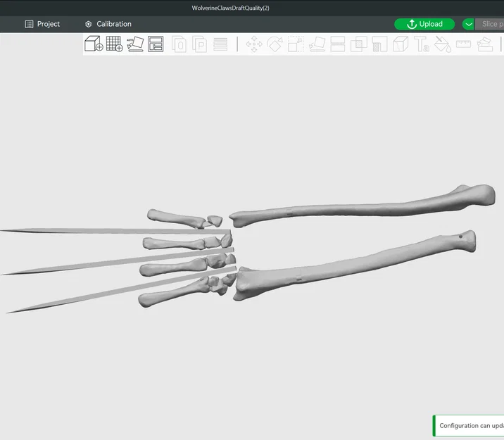Add a new build plate
This screenshot has height=440, width=504.
click(115, 44)
